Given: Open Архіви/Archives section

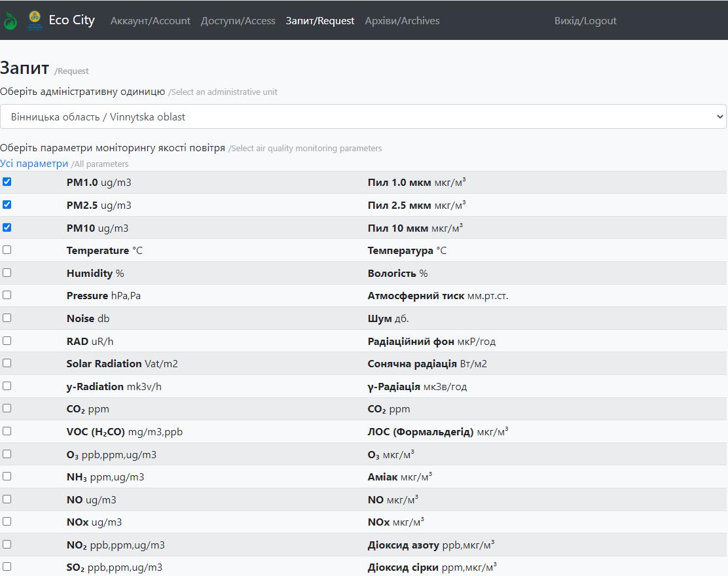Looking at the screenshot, I should pos(402,21).
